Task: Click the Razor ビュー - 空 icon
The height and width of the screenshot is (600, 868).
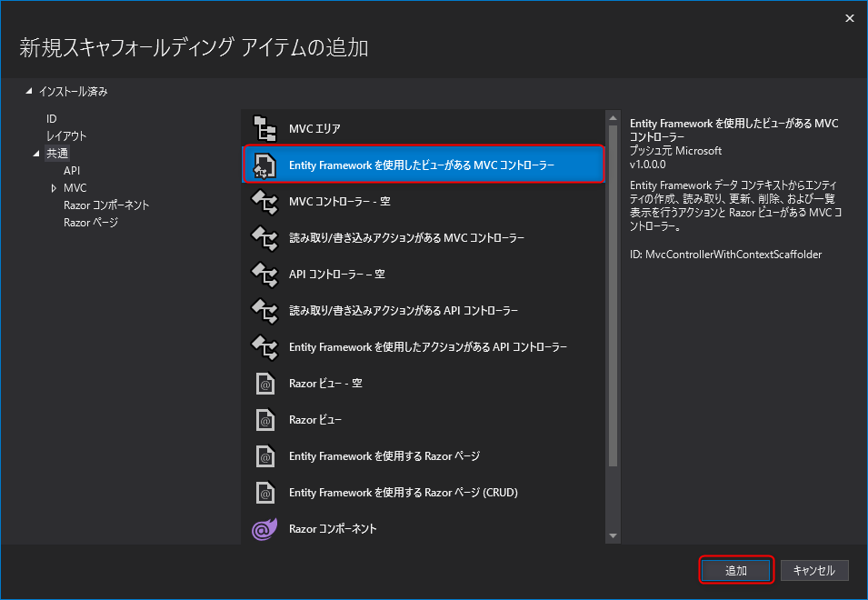Action: (265, 383)
